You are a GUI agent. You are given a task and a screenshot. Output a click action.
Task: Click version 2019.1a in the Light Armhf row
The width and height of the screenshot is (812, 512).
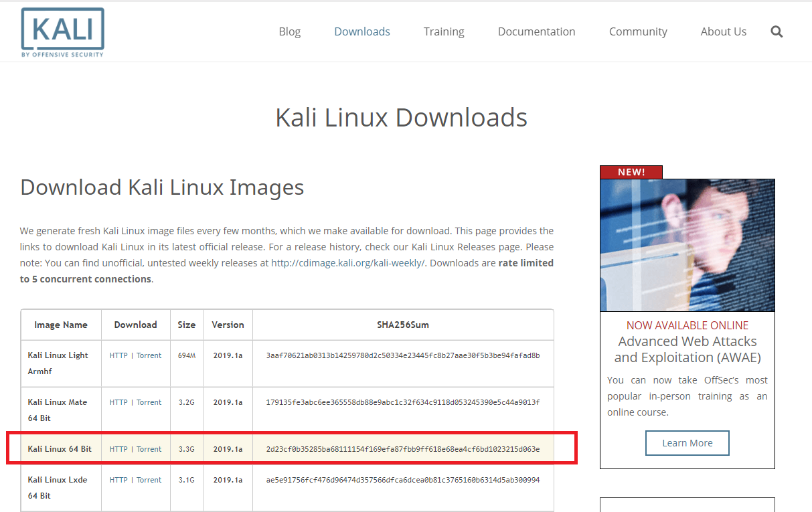pos(228,355)
